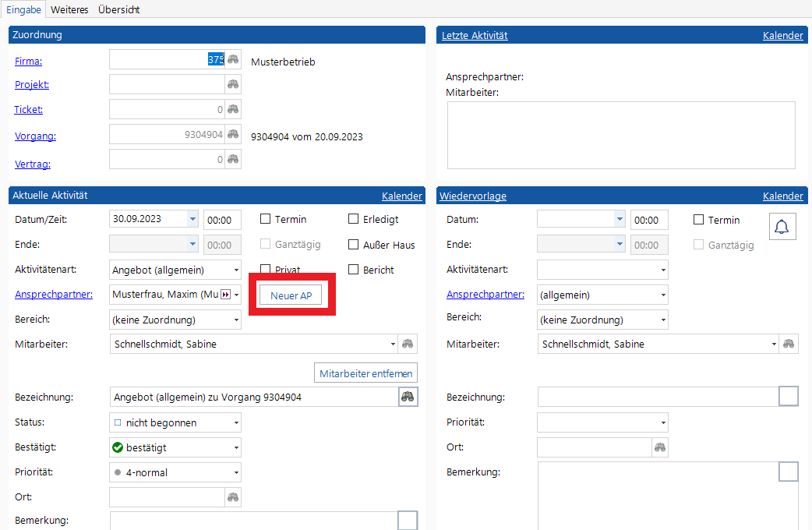812x530 pixels.
Task: Toggle the Außer Haus checkbox
Action: pyautogui.click(x=354, y=245)
